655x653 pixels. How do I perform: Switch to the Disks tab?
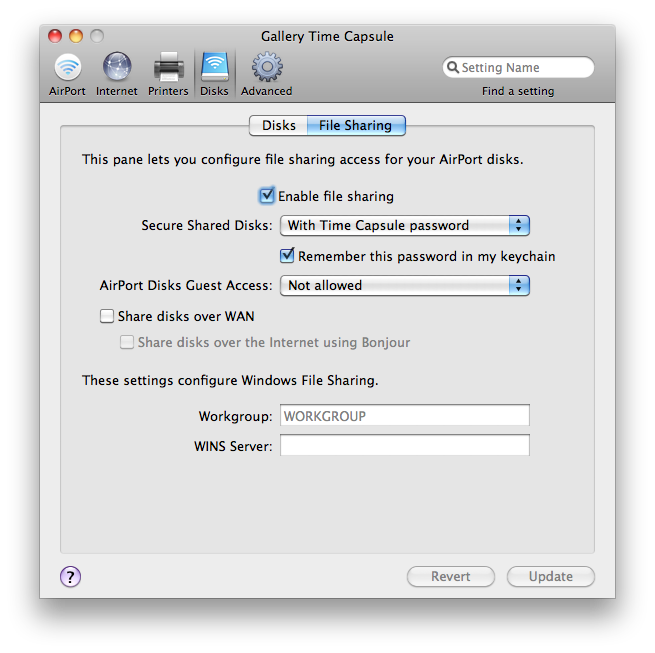coord(279,125)
